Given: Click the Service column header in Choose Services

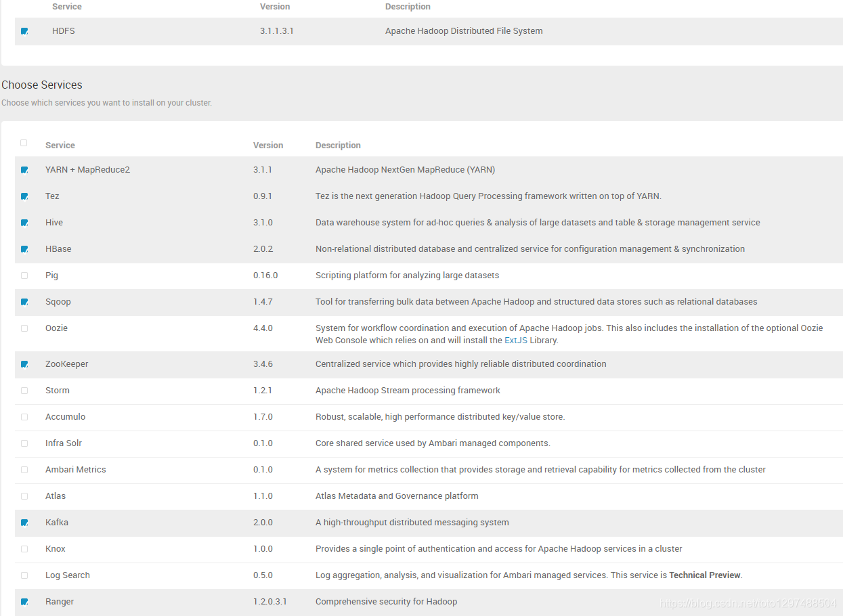Looking at the screenshot, I should (60, 146).
